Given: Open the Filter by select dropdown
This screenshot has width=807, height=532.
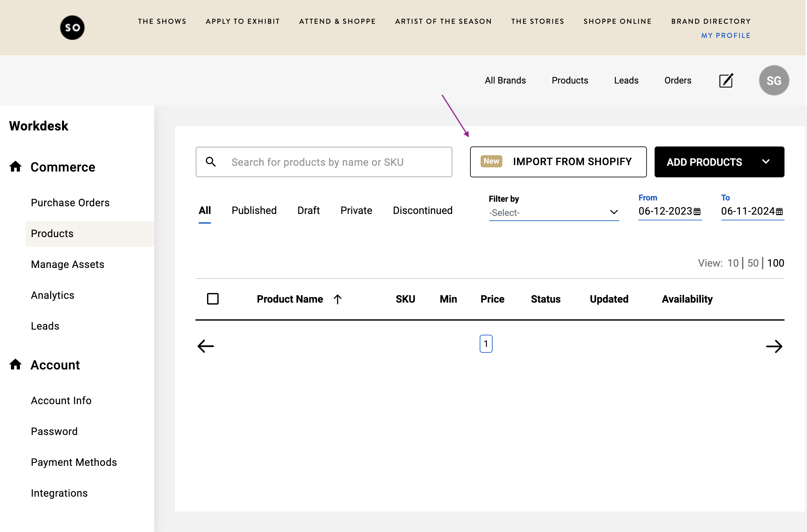Looking at the screenshot, I should click(x=554, y=213).
